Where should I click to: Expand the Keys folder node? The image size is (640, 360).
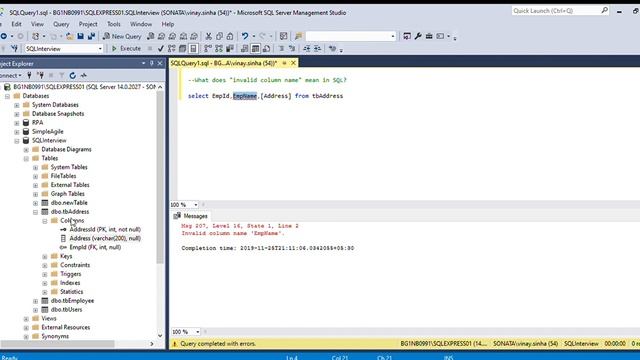(x=45, y=256)
